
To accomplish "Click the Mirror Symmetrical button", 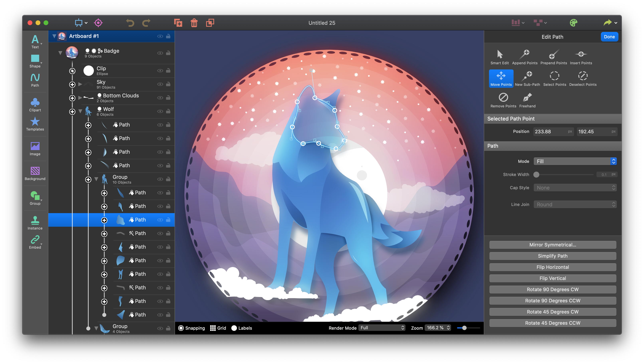I will 553,245.
